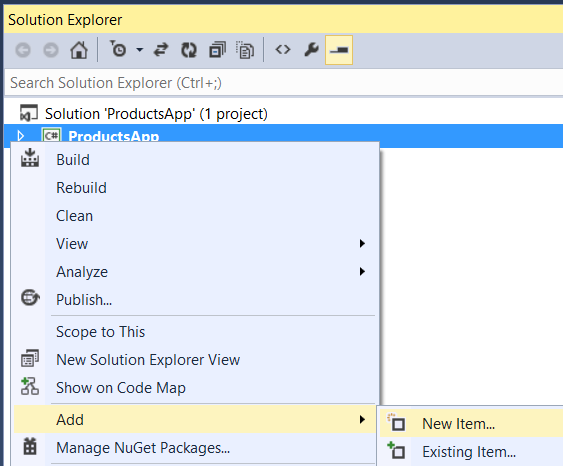Click the Existing Item icon in submenu
Viewport: 563px width, 466px height.
click(396, 450)
